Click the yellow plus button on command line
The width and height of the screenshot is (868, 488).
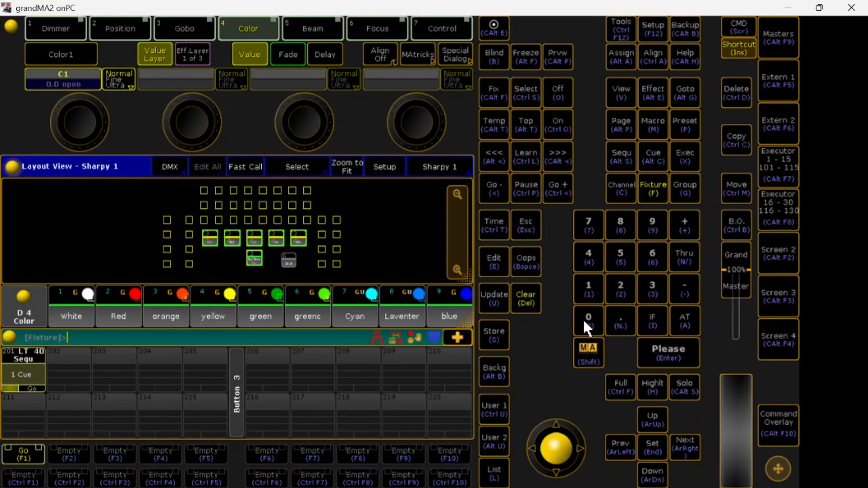tap(457, 337)
